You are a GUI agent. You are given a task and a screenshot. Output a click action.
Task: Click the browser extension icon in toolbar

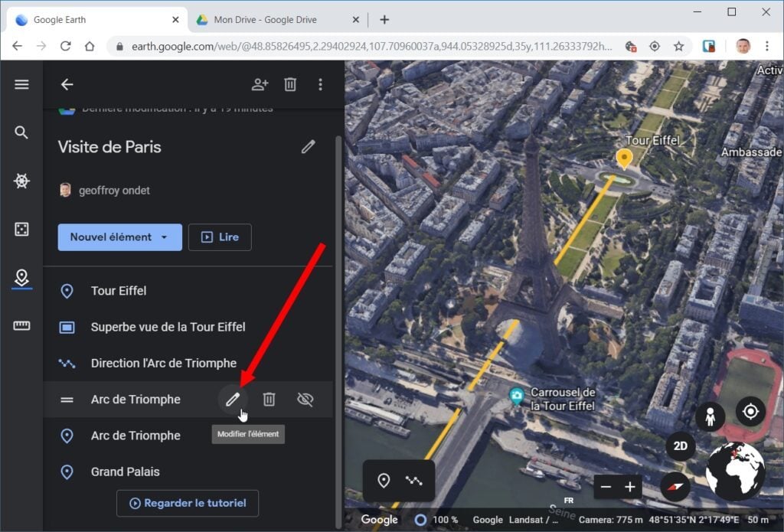tap(708, 46)
